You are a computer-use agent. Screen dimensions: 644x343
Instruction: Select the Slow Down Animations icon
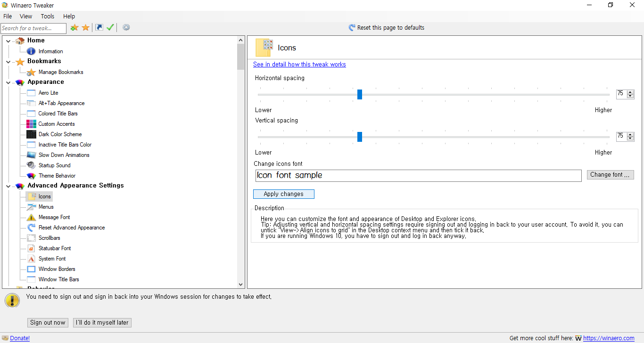tap(31, 155)
